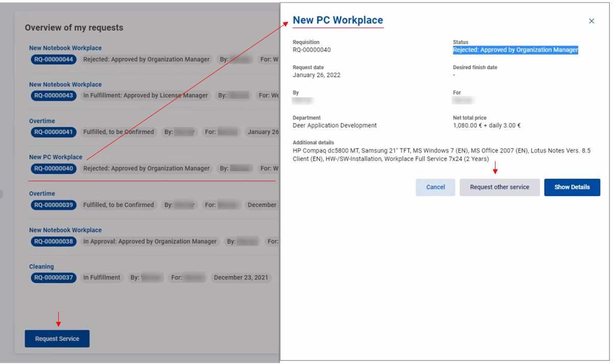Click the RQ-00000038 requisition badge
This screenshot has width=613, height=364.
coord(54,241)
